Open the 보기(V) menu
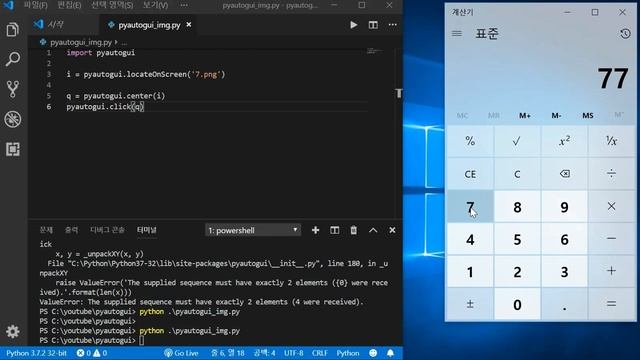 (156, 5)
